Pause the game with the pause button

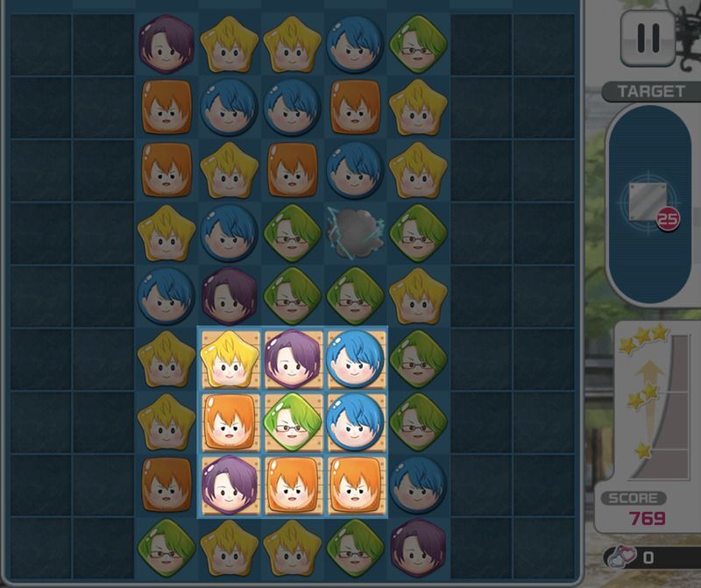tap(648, 39)
